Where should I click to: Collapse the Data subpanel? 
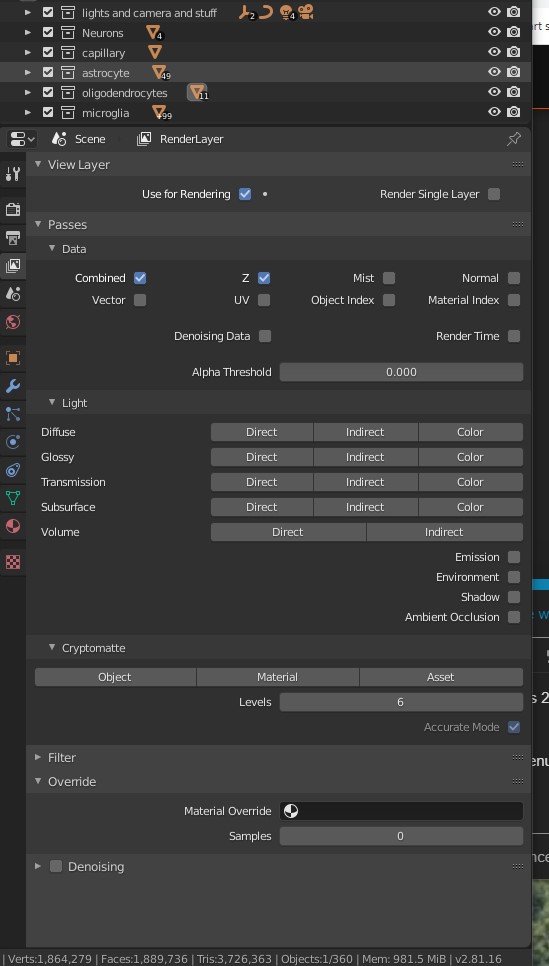(52, 249)
